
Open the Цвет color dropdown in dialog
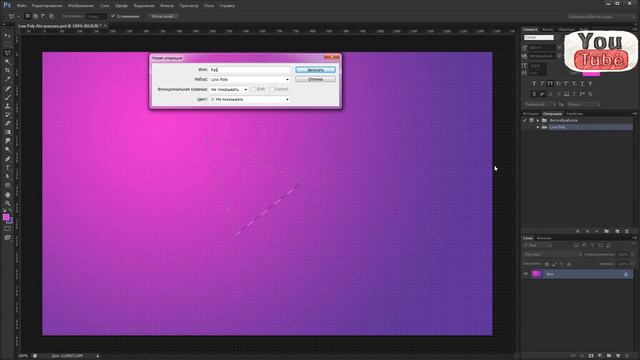pos(250,100)
